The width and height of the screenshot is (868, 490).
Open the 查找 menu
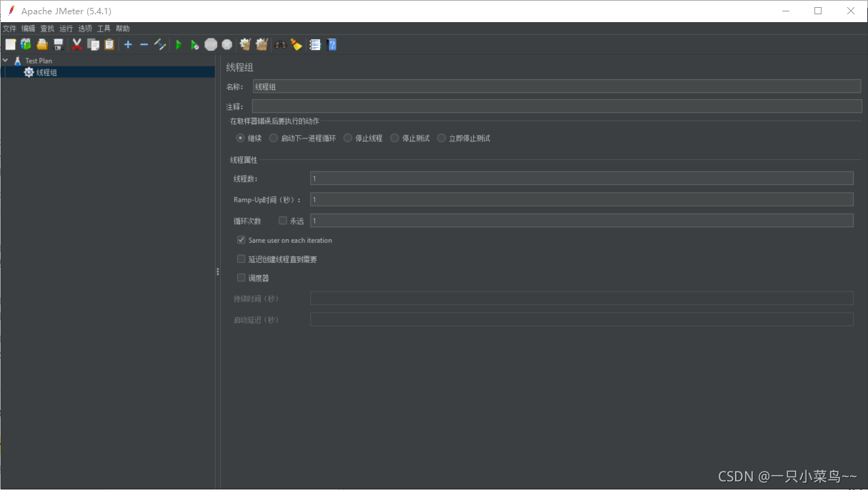coord(47,29)
